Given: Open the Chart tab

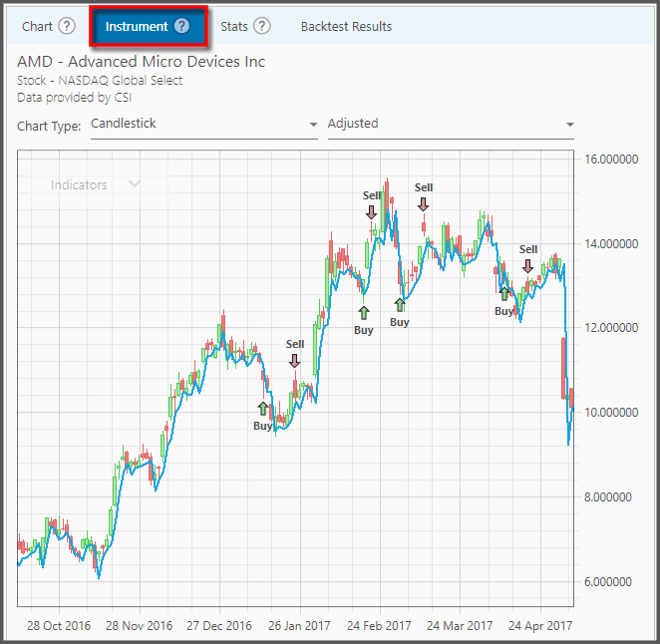Looking at the screenshot, I should click(x=37, y=27).
